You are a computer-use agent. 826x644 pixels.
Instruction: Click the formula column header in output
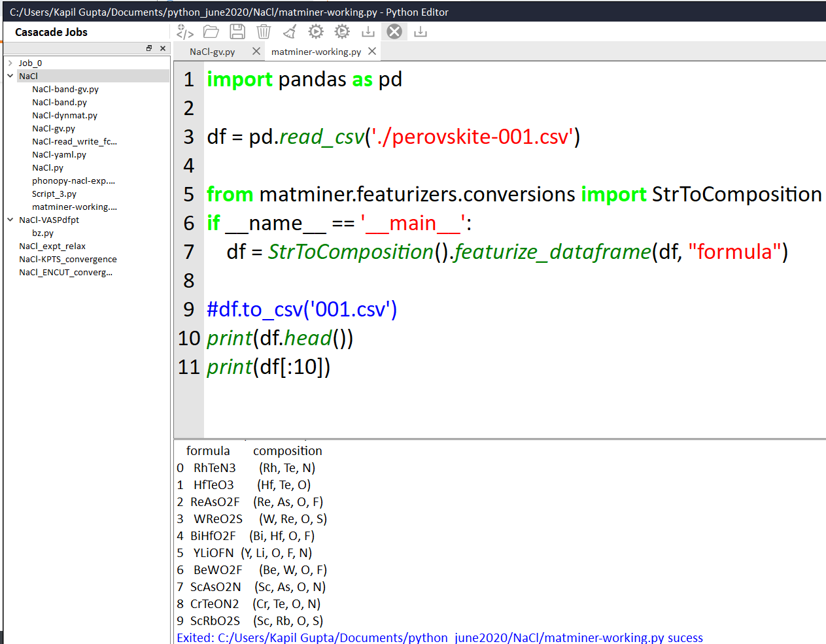[x=208, y=451]
